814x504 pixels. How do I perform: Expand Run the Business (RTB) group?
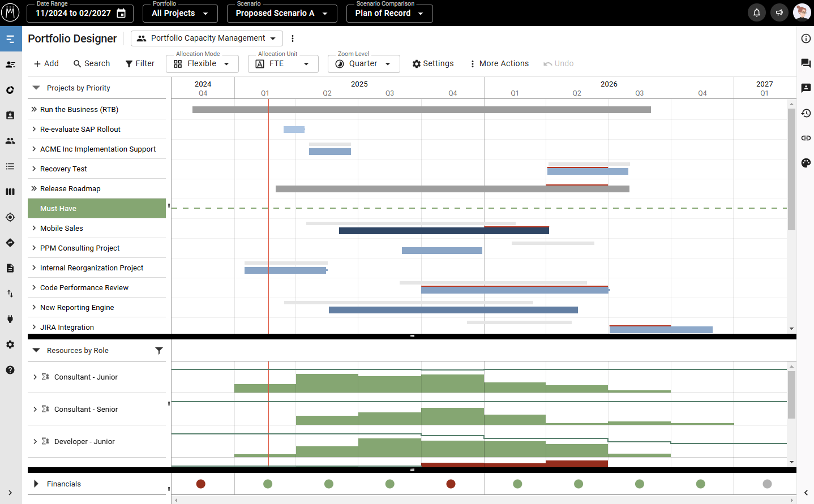pyautogui.click(x=34, y=109)
